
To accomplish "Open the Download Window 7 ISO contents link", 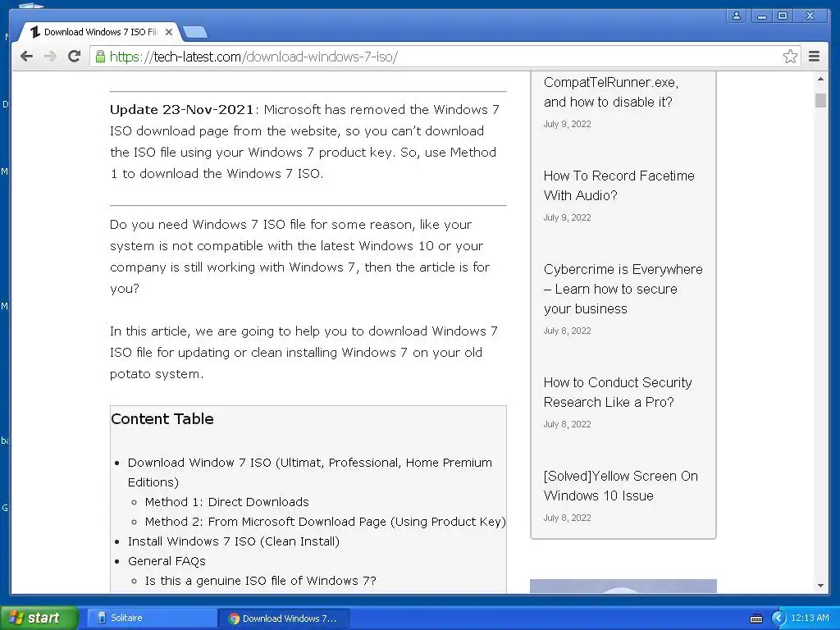I will click(309, 472).
